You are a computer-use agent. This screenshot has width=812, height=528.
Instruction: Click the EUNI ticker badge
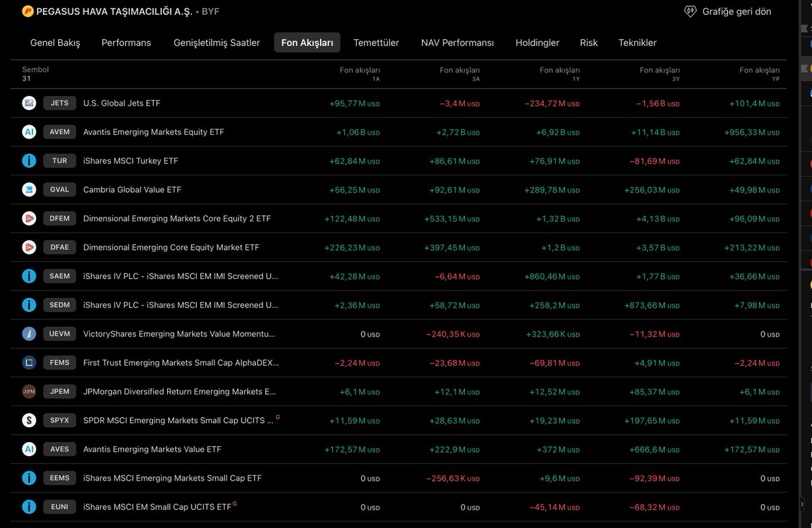60,507
